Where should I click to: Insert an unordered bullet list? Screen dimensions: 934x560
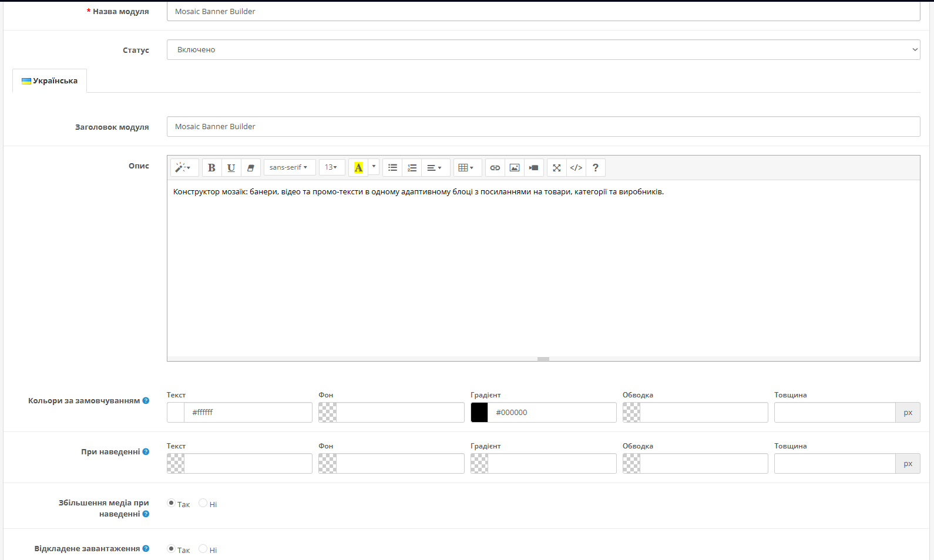[x=393, y=168]
